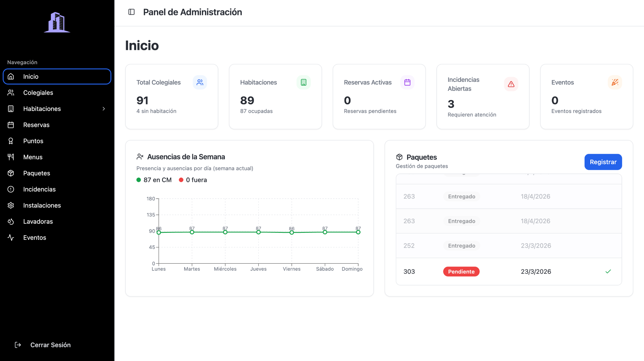Click the Paquetes panel box icon
644x361 pixels.
tap(399, 157)
